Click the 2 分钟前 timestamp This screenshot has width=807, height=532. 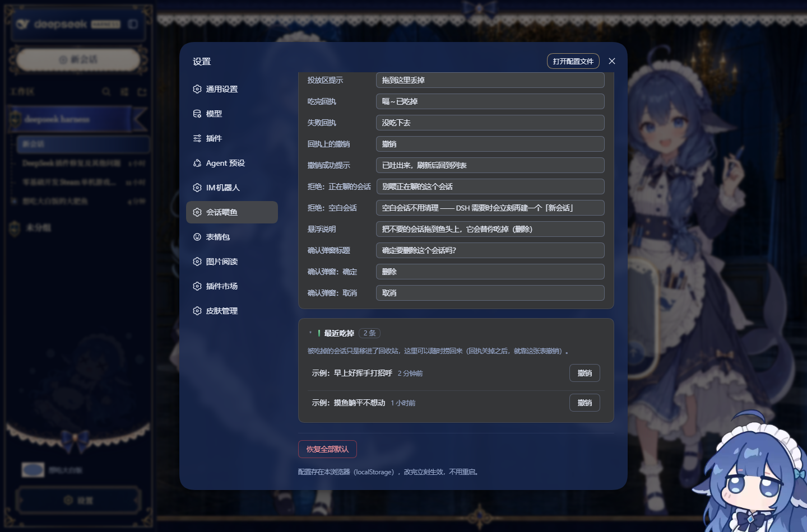[x=410, y=374]
